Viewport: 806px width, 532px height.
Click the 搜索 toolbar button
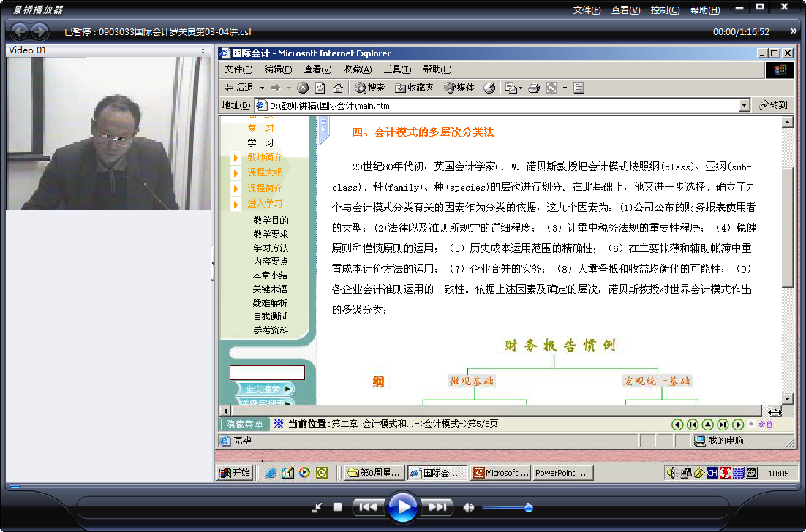[369, 88]
